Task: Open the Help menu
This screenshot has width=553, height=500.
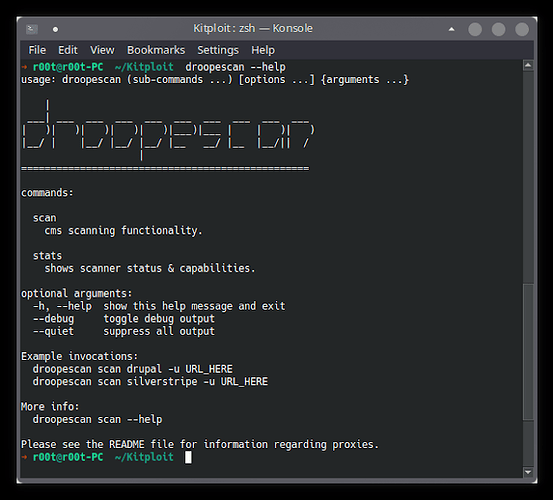Action: [x=263, y=50]
